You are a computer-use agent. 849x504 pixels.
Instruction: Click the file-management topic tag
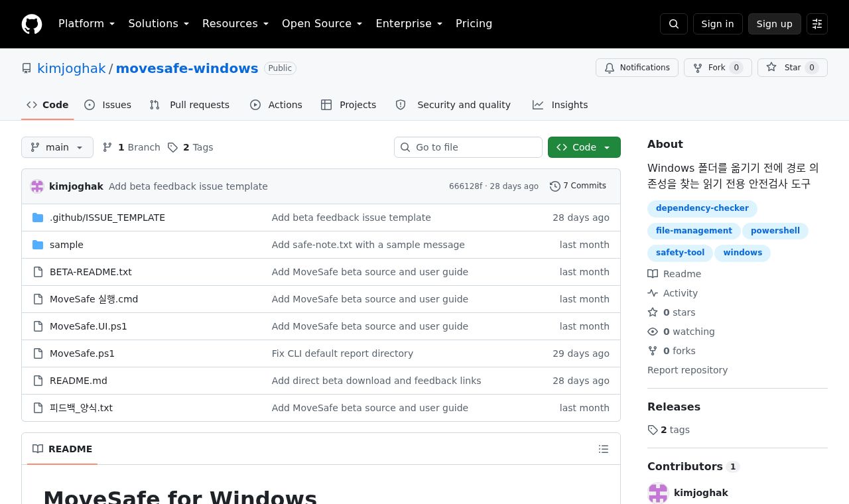[694, 231]
